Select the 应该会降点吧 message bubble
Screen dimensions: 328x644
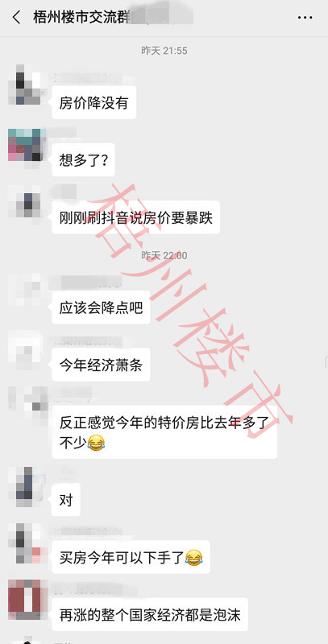point(101,307)
